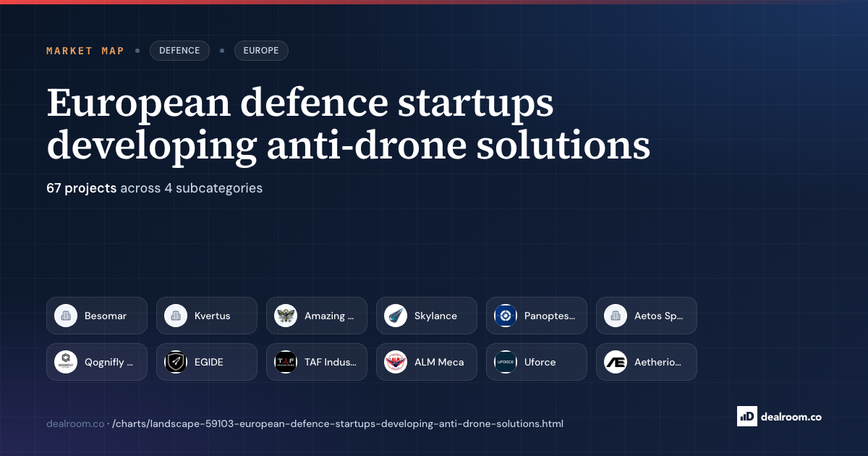Viewport: 868px width, 456px height.
Task: Click the EGIDE shield logo
Action: (176, 362)
